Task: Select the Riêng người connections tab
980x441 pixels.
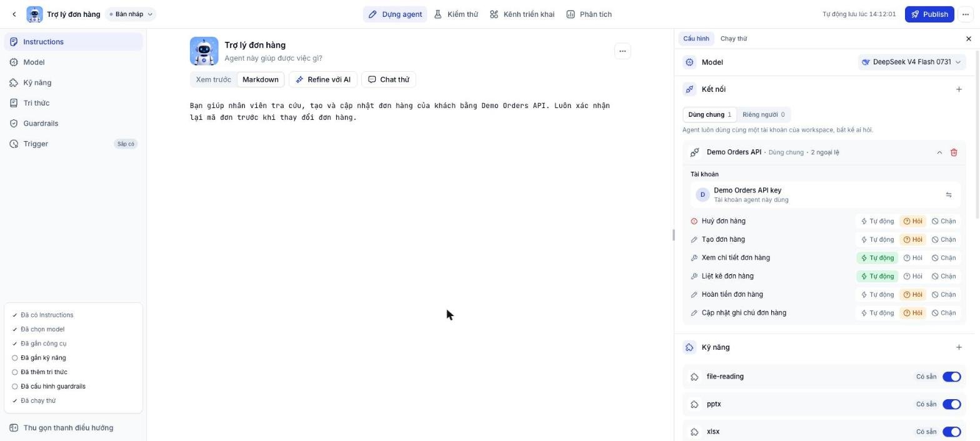Action: point(763,115)
